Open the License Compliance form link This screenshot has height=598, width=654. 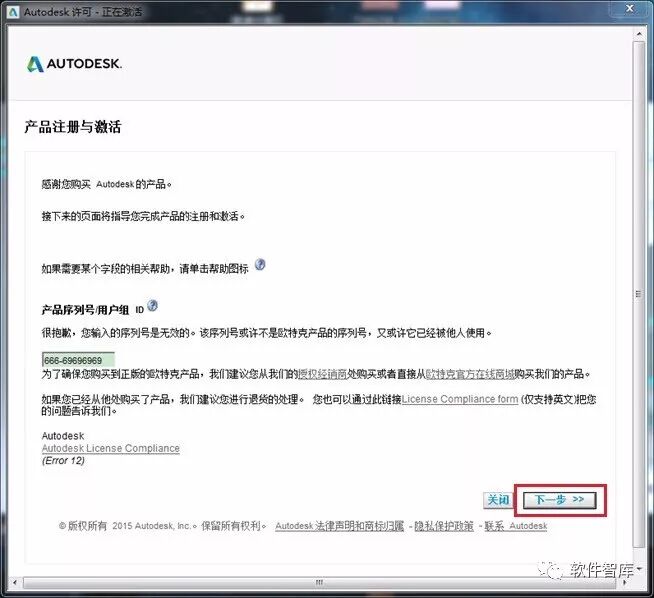click(460, 399)
